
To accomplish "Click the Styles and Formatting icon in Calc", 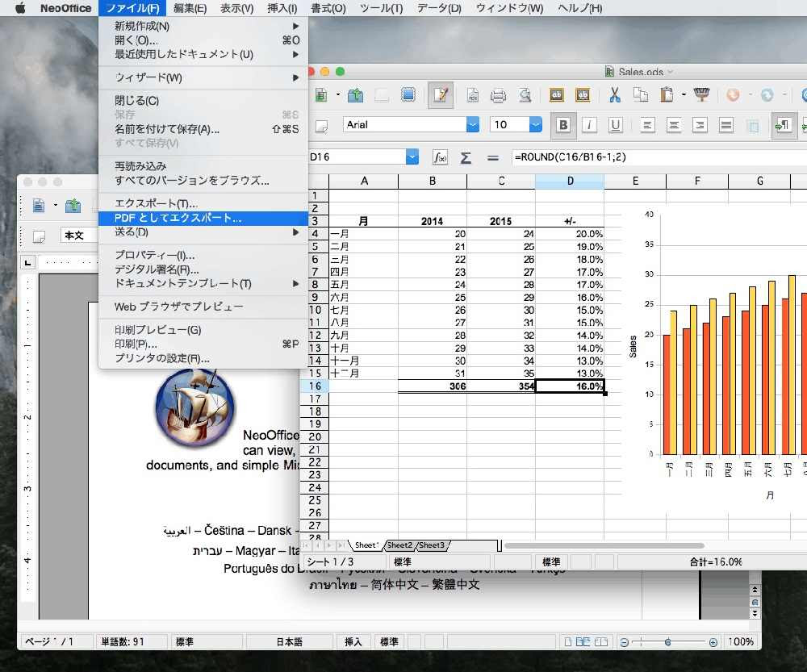I will pyautogui.click(x=321, y=126).
